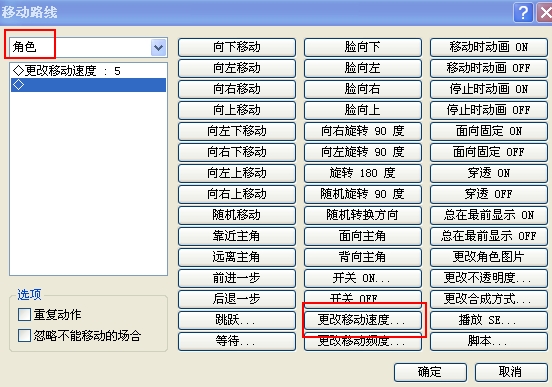
Task: Select the 更改移动速度 : 5 list row
Action: [88, 71]
